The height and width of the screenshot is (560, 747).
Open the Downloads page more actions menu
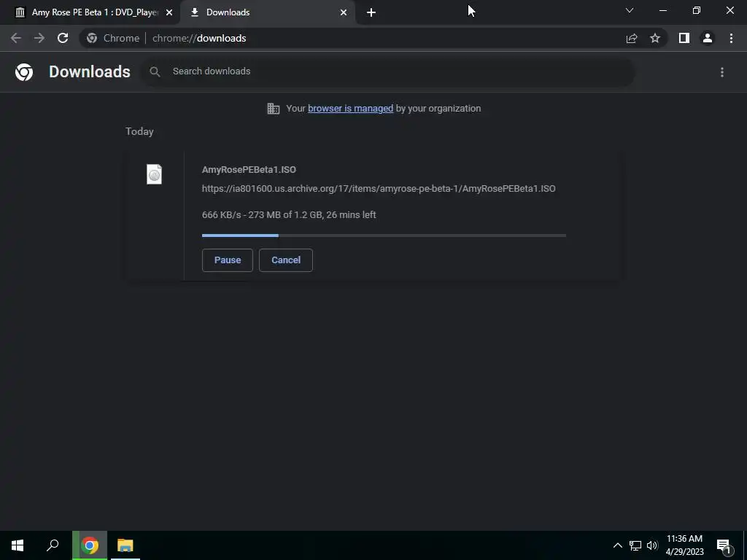pos(722,72)
